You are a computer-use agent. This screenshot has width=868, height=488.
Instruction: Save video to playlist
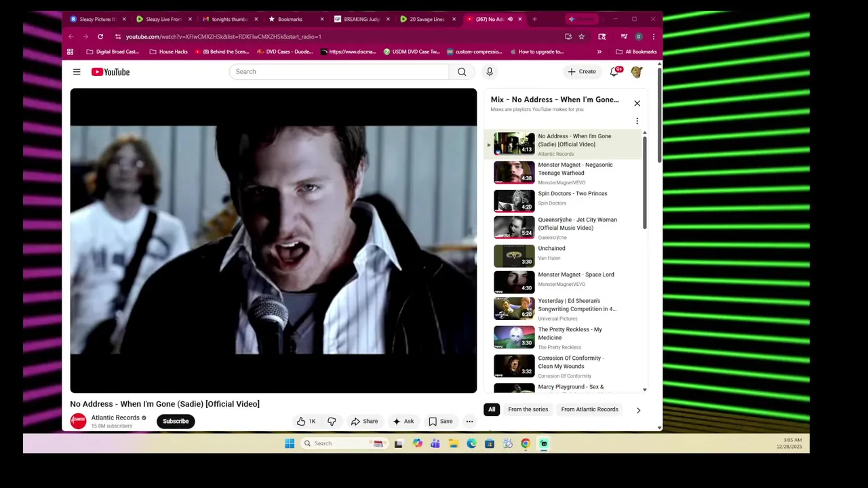pyautogui.click(x=441, y=422)
